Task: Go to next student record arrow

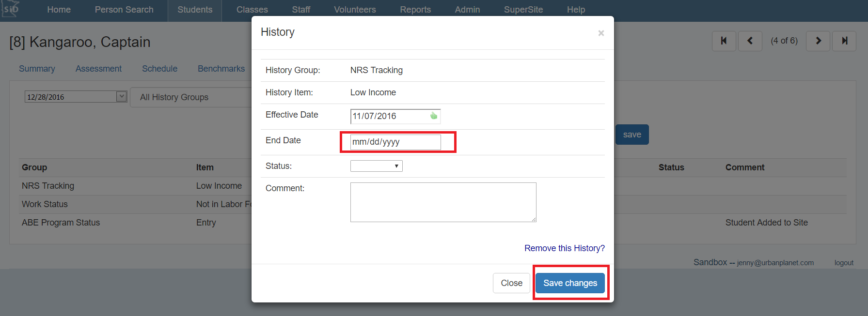Action: (818, 41)
